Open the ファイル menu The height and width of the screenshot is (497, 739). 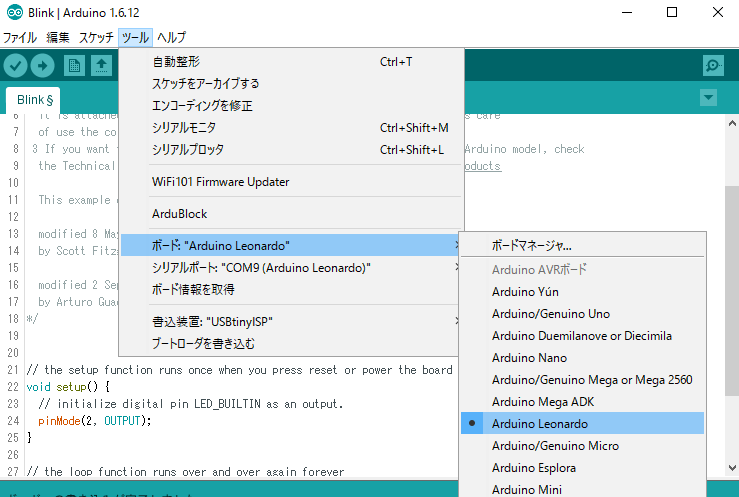20,37
